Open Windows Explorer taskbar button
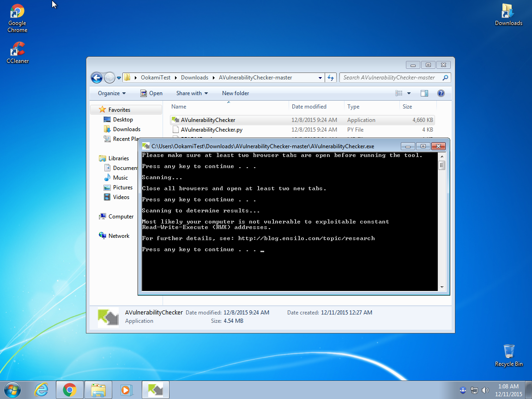 [x=98, y=390]
